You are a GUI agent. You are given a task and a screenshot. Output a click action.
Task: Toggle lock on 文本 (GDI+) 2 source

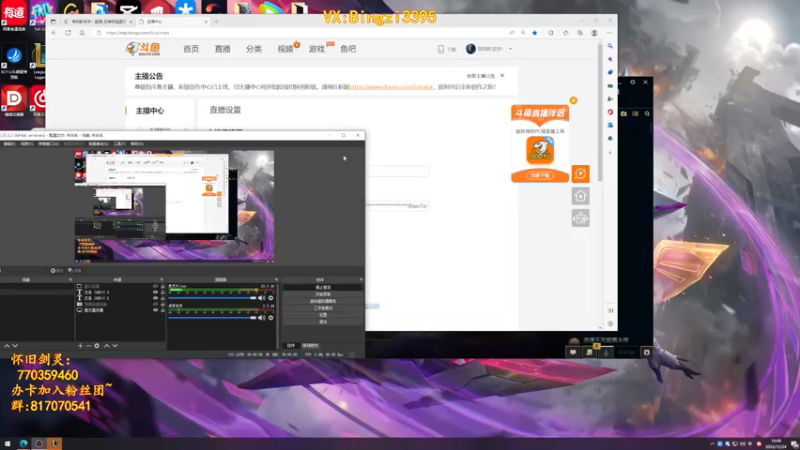(163, 298)
